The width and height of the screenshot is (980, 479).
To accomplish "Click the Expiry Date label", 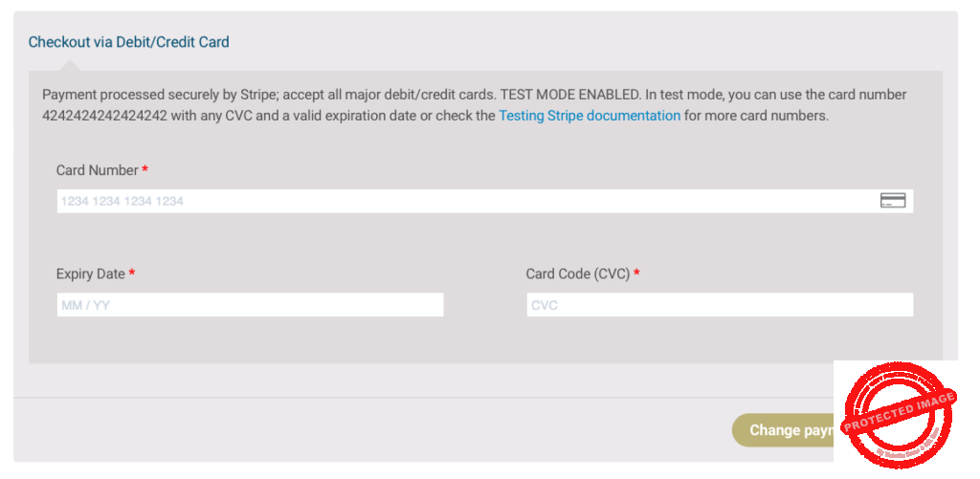I will pyautogui.click(x=91, y=274).
